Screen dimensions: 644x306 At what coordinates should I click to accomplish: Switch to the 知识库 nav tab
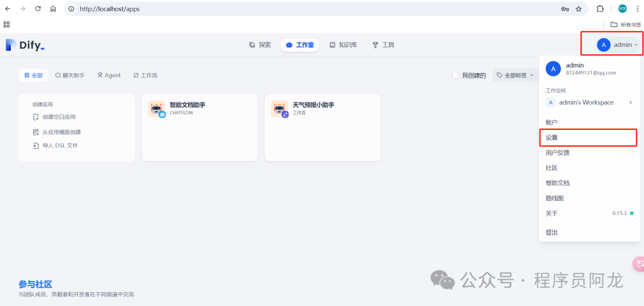[343, 45]
